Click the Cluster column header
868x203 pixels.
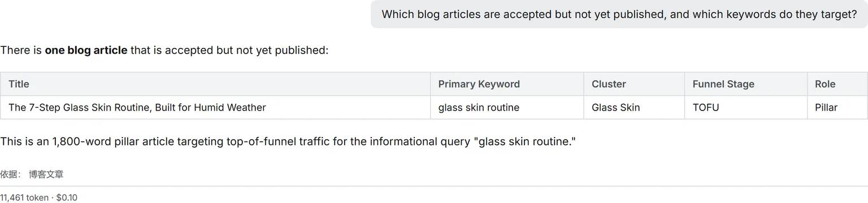634,84
